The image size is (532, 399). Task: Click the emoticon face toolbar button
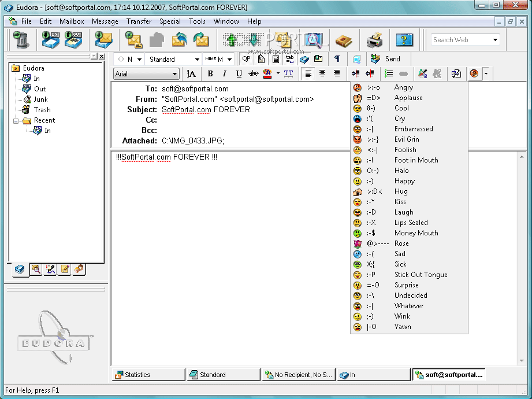pyautogui.click(x=474, y=73)
